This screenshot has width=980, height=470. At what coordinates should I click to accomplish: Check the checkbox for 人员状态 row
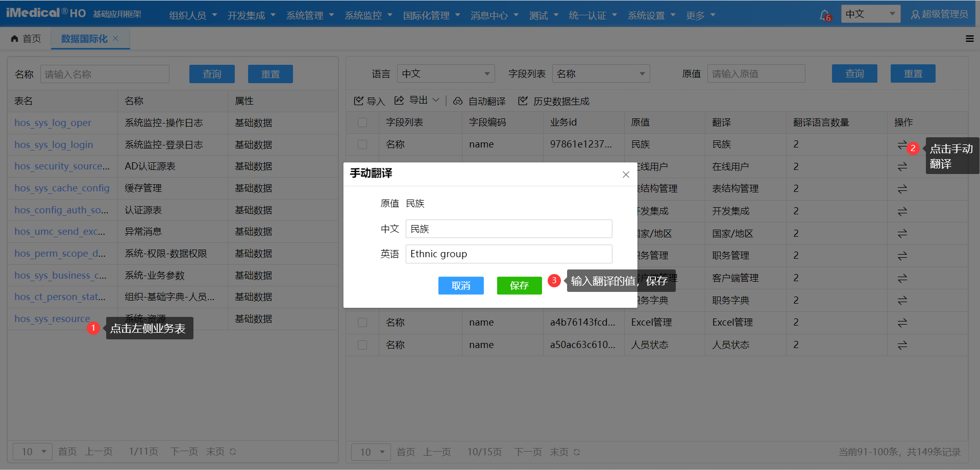362,345
